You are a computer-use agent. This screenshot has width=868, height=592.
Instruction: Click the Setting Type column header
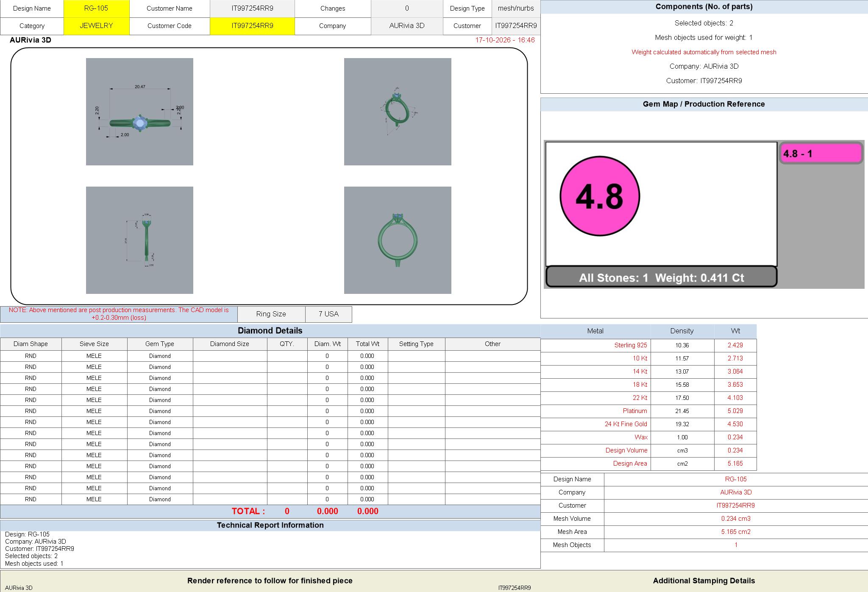[x=416, y=344]
